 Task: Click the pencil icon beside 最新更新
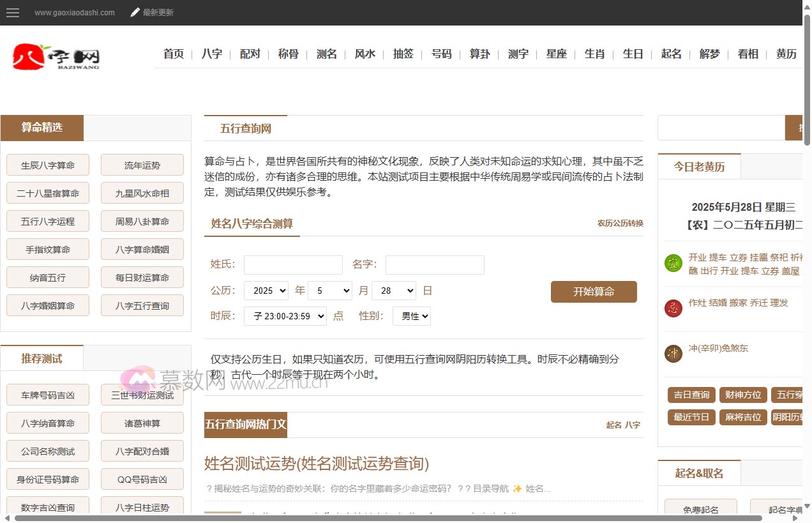pyautogui.click(x=135, y=12)
